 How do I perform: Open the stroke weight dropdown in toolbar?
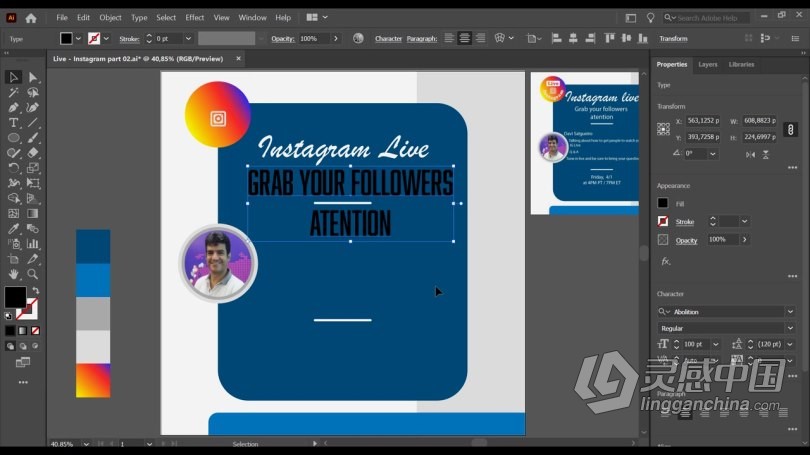188,39
